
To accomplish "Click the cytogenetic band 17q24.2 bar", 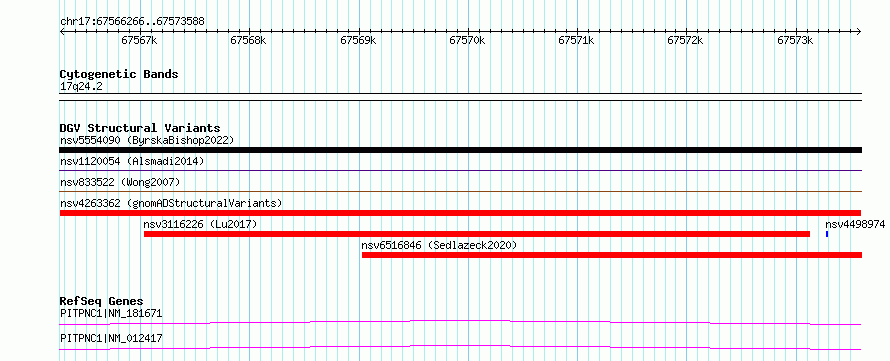I will pos(460,96).
